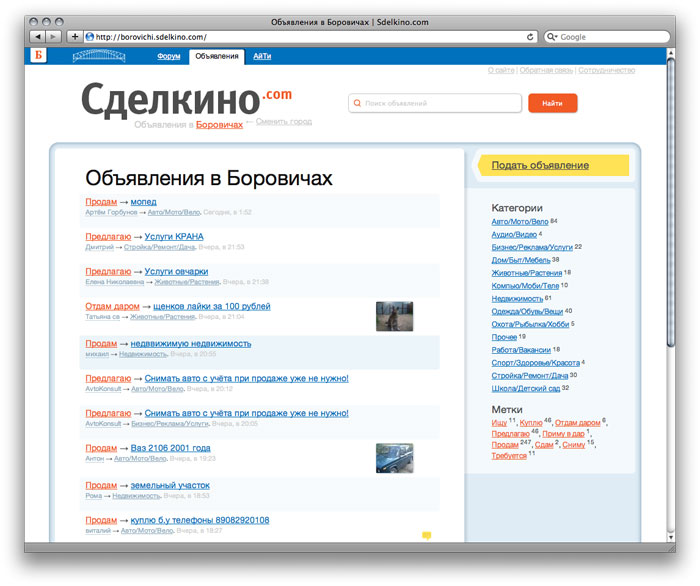Open the dog photo thumbnail for щенков лайки
The image size is (700, 586).
pos(394,316)
